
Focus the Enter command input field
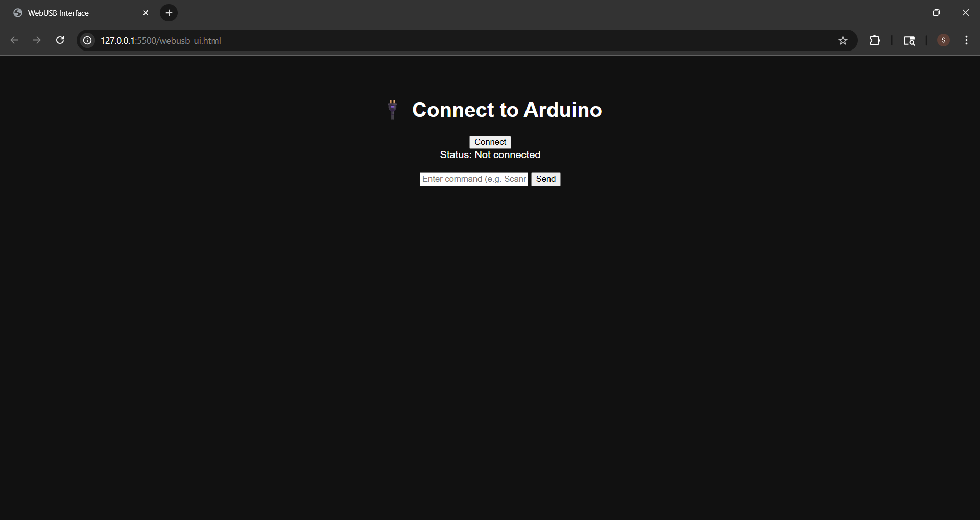(474, 179)
